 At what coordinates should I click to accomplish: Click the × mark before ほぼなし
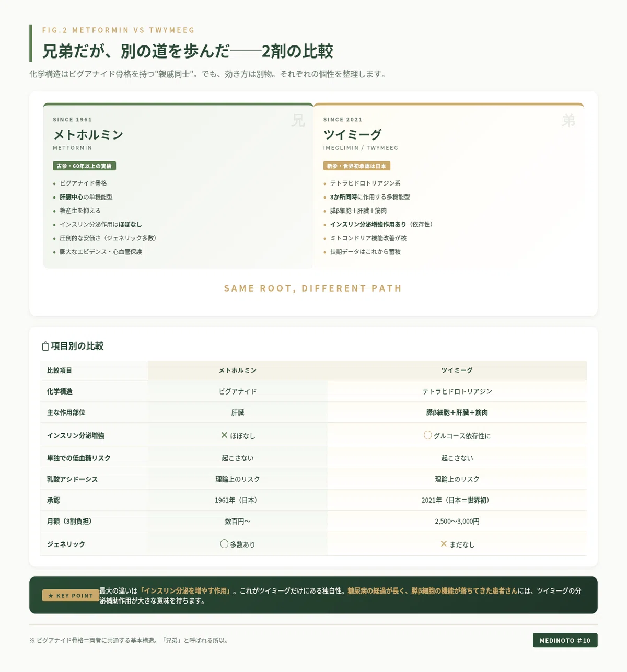click(x=224, y=435)
